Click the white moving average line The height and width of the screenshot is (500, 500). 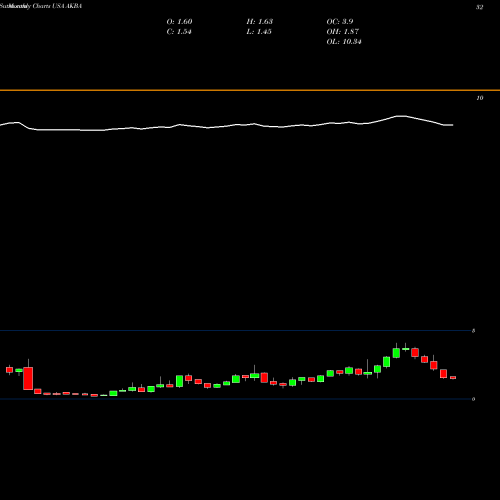point(227,126)
